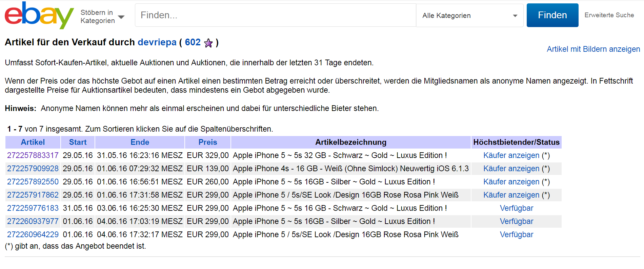Open item number 272257892550

point(33,182)
